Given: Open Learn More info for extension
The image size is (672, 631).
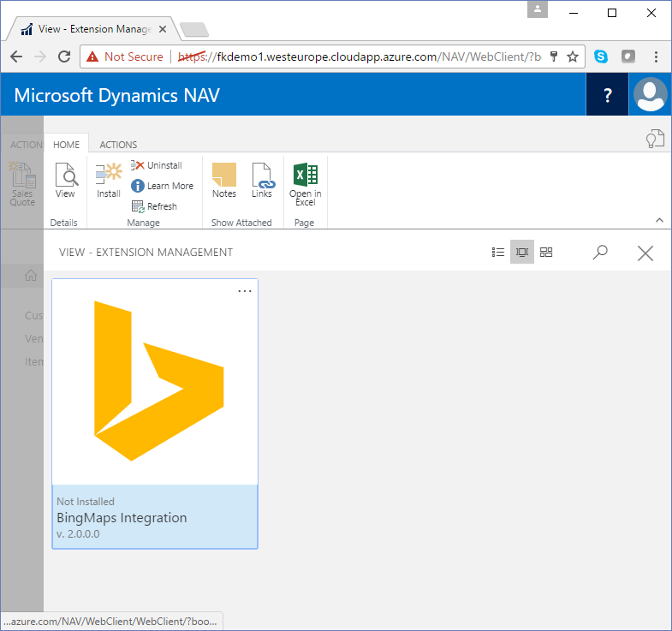Looking at the screenshot, I should click(162, 186).
